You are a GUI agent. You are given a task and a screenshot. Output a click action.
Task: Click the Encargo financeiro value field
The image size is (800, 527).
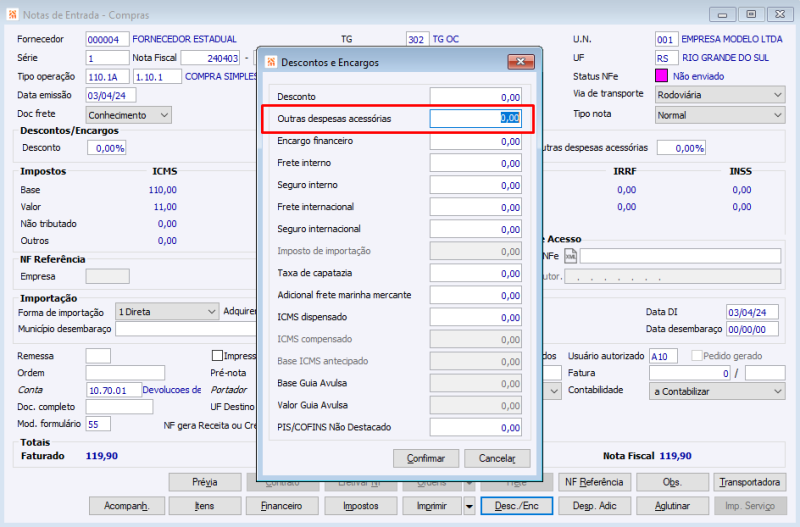tap(476, 141)
